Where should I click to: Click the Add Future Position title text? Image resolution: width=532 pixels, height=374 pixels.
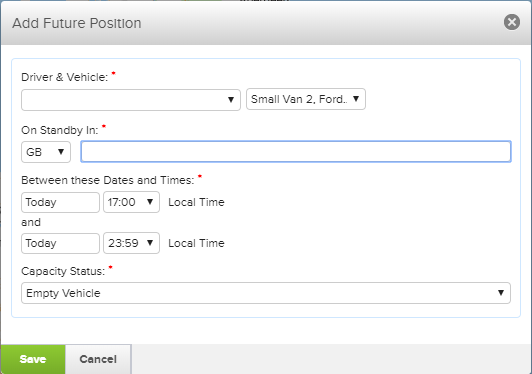pos(77,23)
